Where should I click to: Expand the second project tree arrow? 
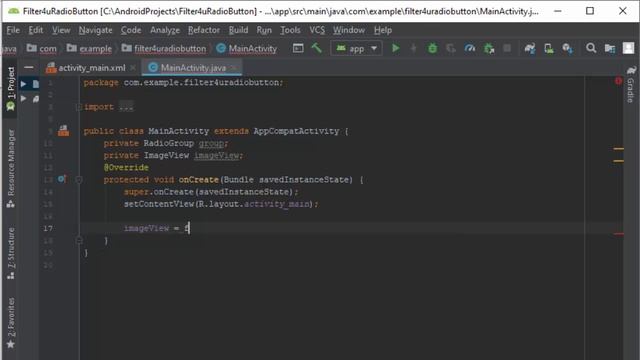tap(24, 98)
